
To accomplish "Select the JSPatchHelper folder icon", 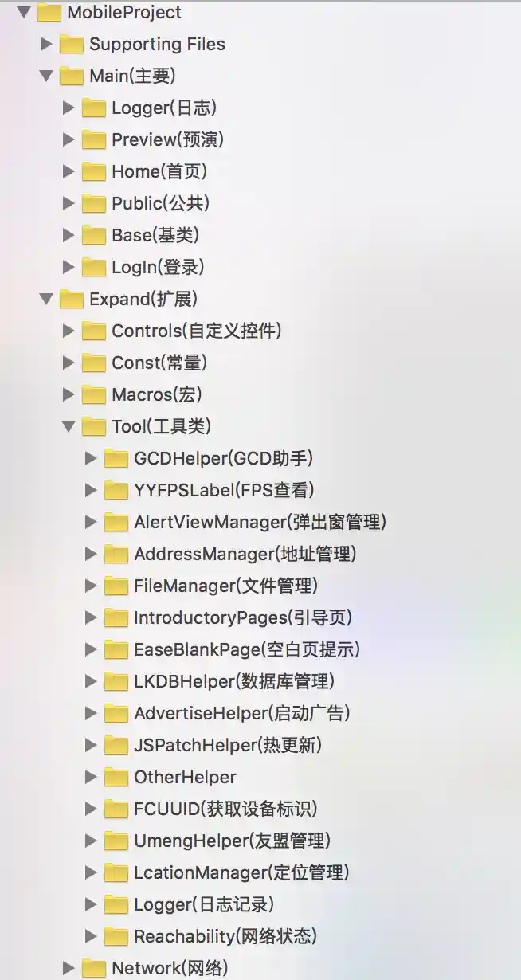I will click(x=116, y=745).
